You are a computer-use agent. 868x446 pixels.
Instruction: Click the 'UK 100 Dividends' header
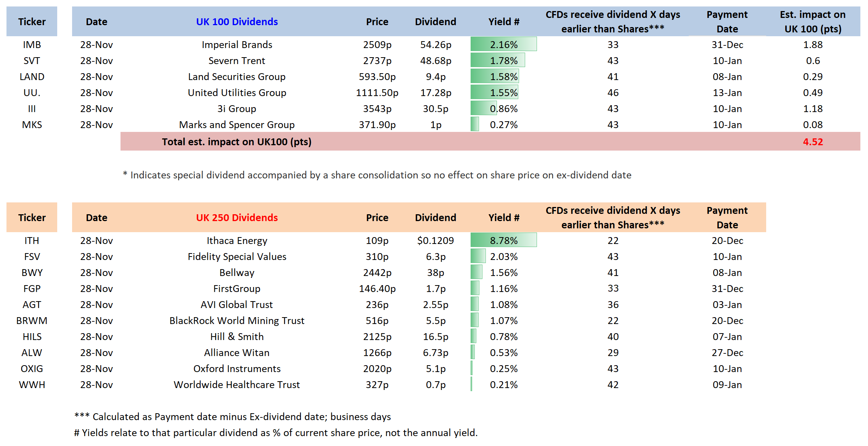pos(237,22)
